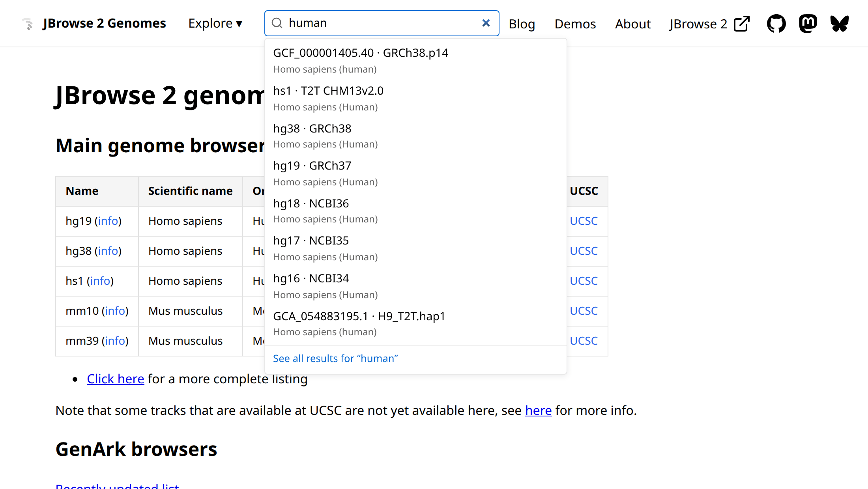This screenshot has height=489, width=868.
Task: Open the About nav item
Action: 632,24
